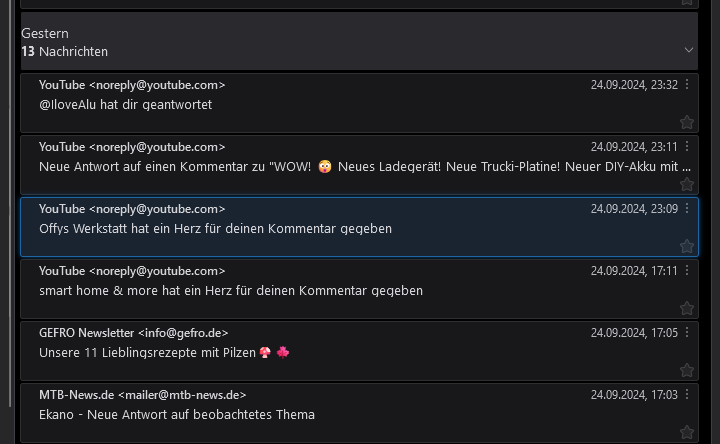The image size is (720, 444).
Task: Star the Offys Werkstatt heart message
Action: click(686, 246)
